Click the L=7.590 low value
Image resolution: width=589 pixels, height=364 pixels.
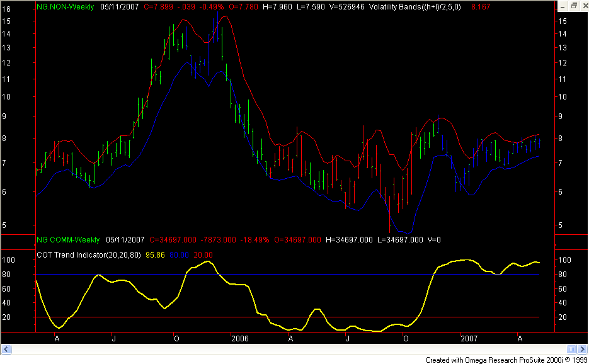(311, 7)
